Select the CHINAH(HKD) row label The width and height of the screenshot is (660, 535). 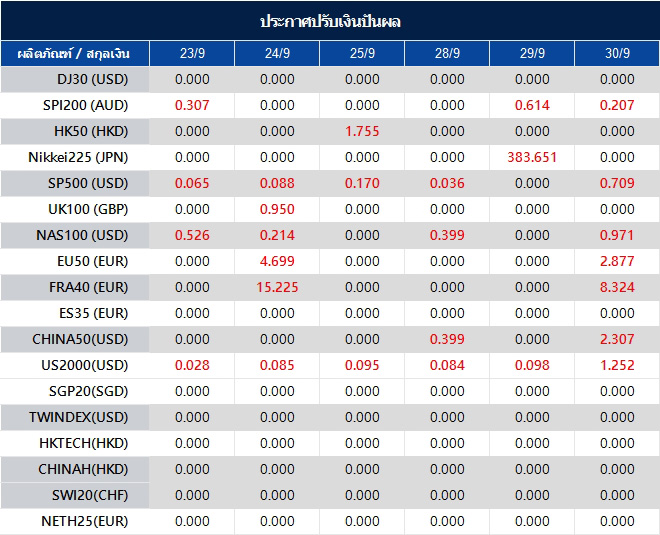(83, 469)
